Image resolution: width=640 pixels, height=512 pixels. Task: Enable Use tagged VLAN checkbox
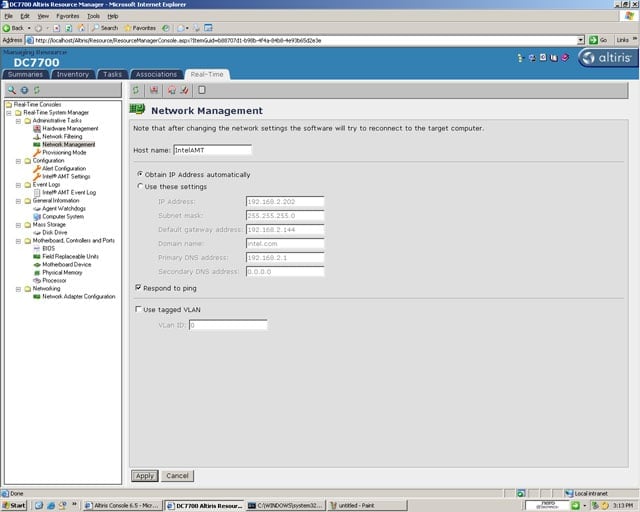pos(138,309)
